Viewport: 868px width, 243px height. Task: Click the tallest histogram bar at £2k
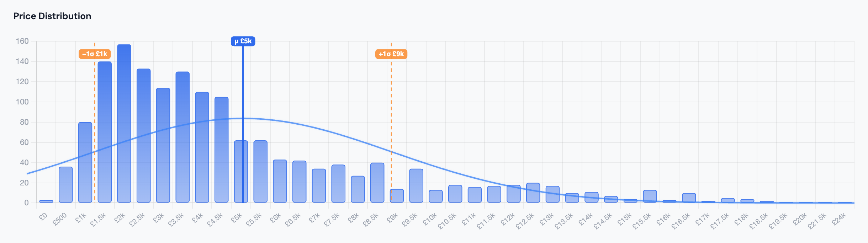pyautogui.click(x=124, y=124)
